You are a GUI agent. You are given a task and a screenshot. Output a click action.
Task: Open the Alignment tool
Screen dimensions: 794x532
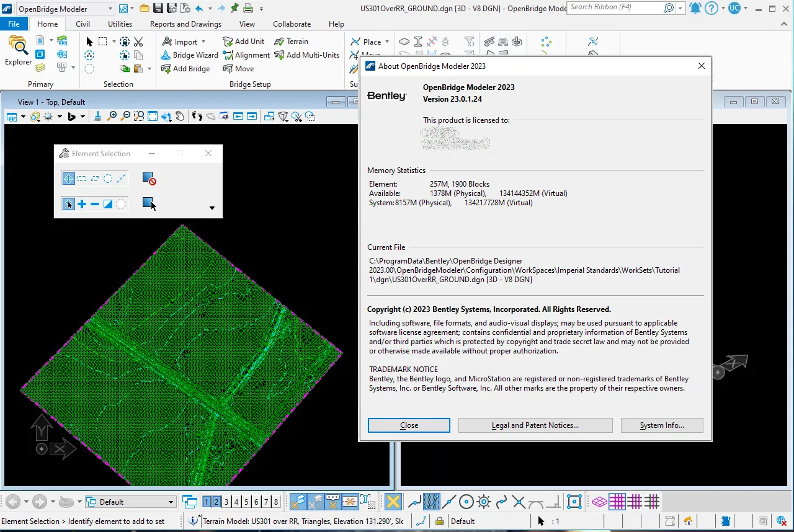click(x=246, y=55)
